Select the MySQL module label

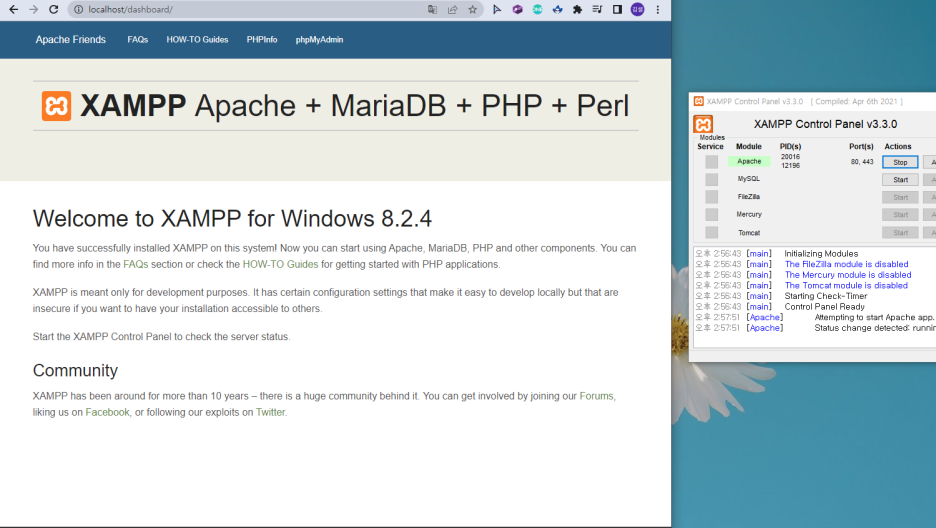pos(749,179)
